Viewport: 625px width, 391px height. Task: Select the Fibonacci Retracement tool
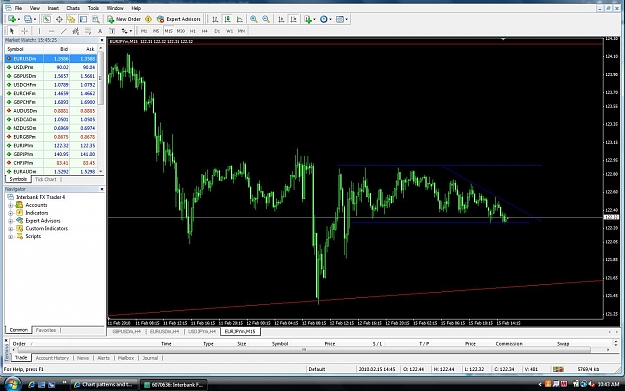88,31
